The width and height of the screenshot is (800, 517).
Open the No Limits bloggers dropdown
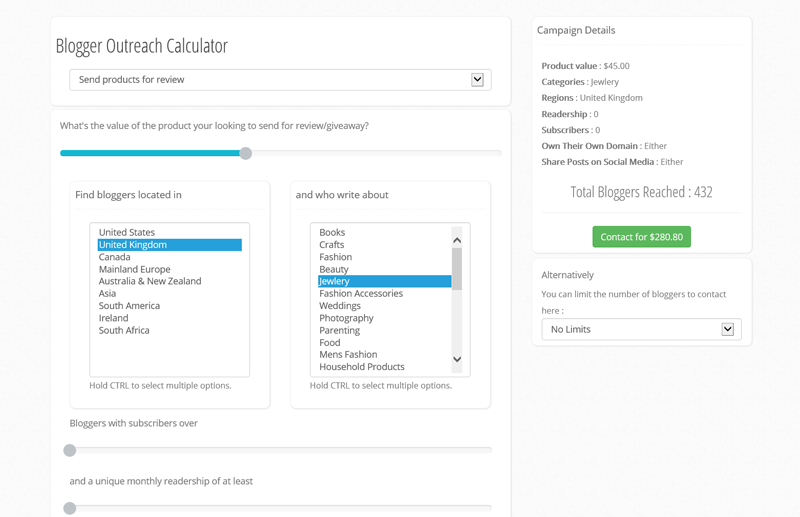(x=641, y=329)
